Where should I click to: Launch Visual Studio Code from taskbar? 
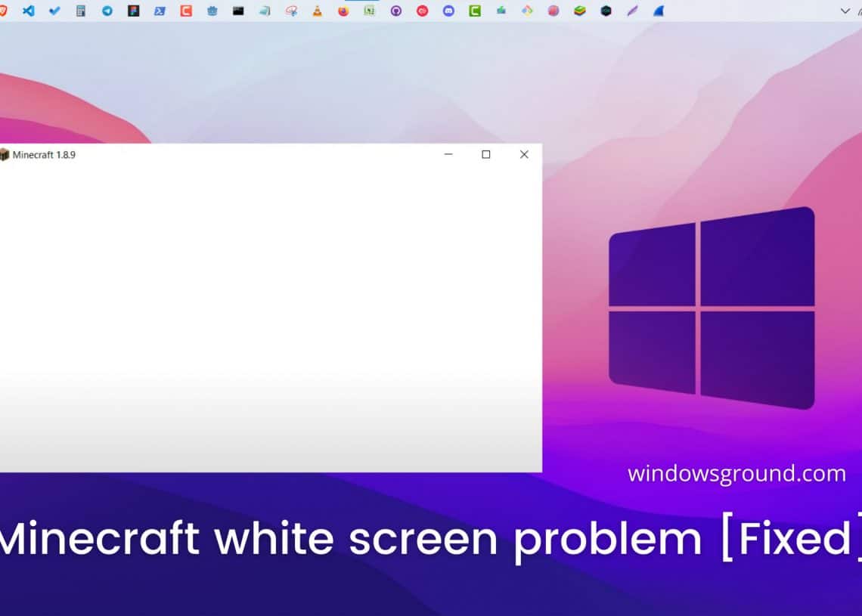pyautogui.click(x=28, y=11)
